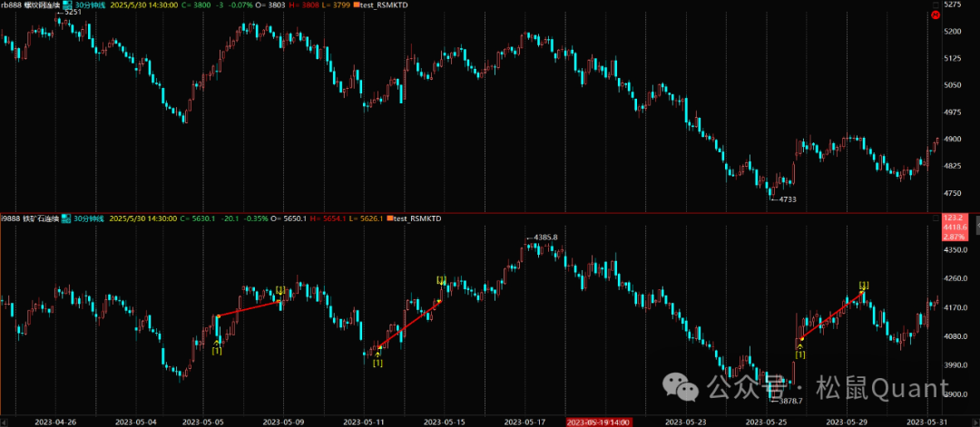This screenshot has height=427, width=980.
Task: Click the yellow buy arrow near 2023-05-25
Action: pos(799,347)
